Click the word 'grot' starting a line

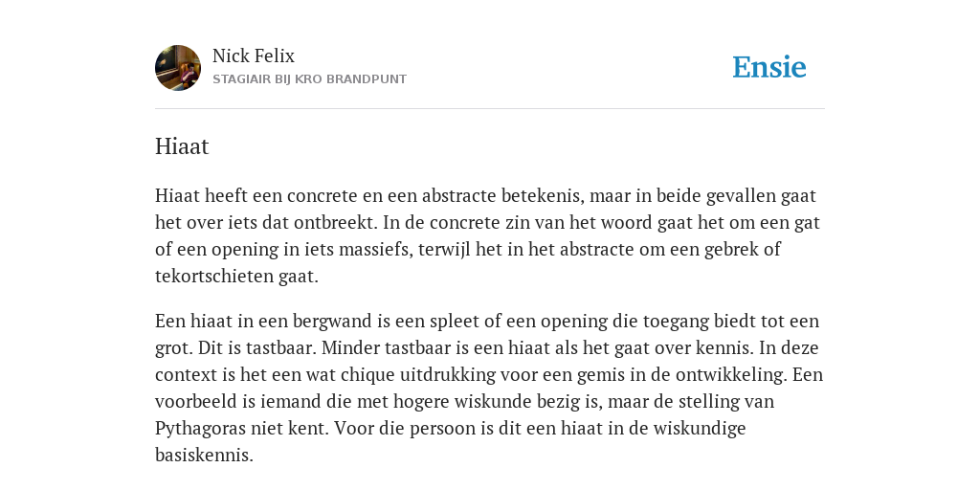pos(168,348)
